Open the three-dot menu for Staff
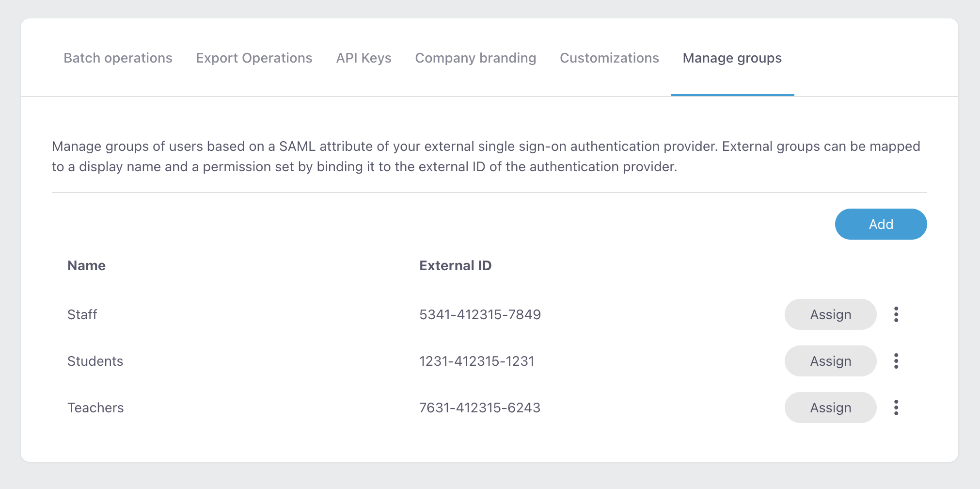Image resolution: width=980 pixels, height=489 pixels. click(x=896, y=314)
